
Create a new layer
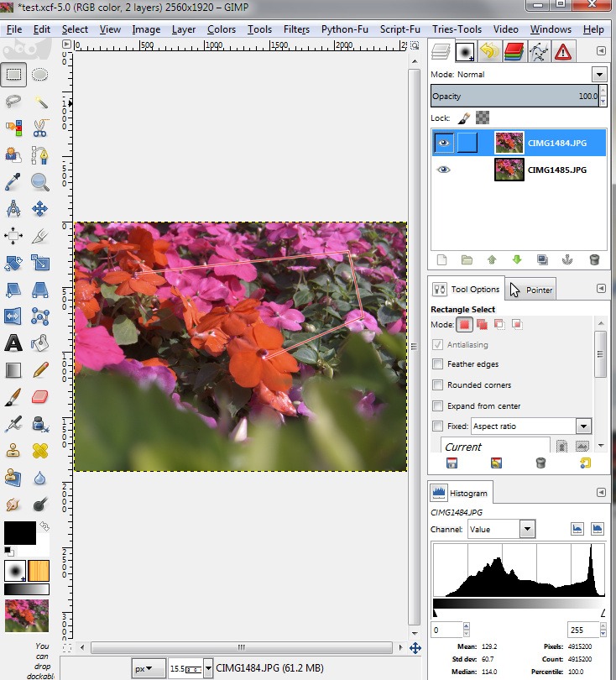(x=441, y=259)
